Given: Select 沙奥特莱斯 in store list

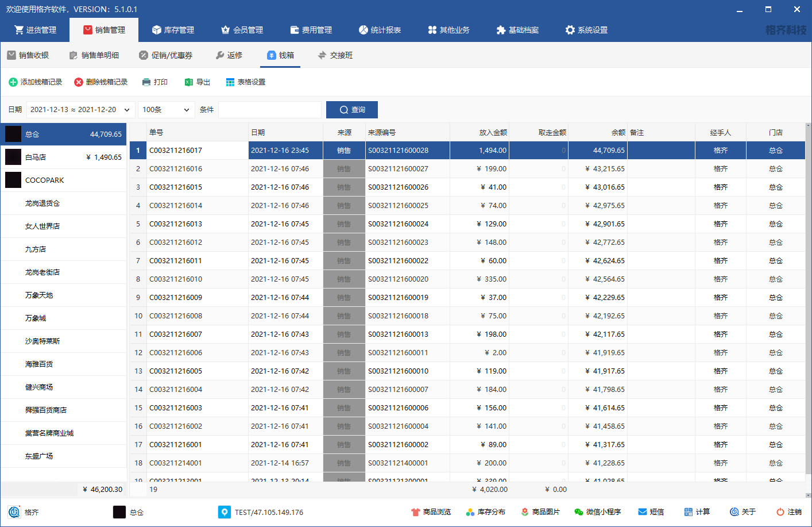Looking at the screenshot, I should coord(63,341).
